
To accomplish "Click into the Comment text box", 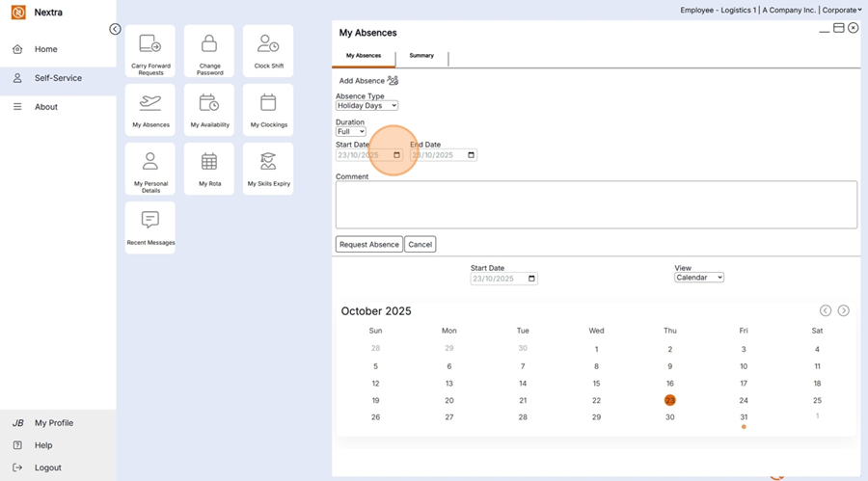I will pos(596,204).
